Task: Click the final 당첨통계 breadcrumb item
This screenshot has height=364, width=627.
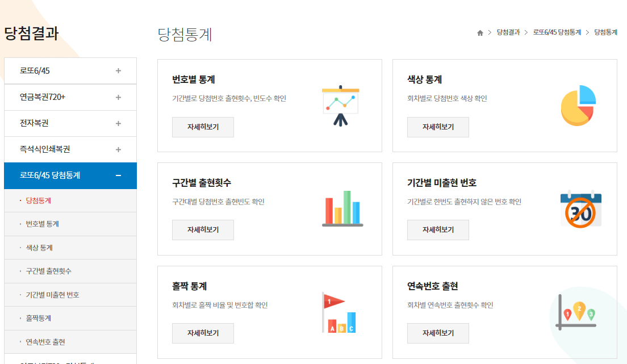Action: 606,32
